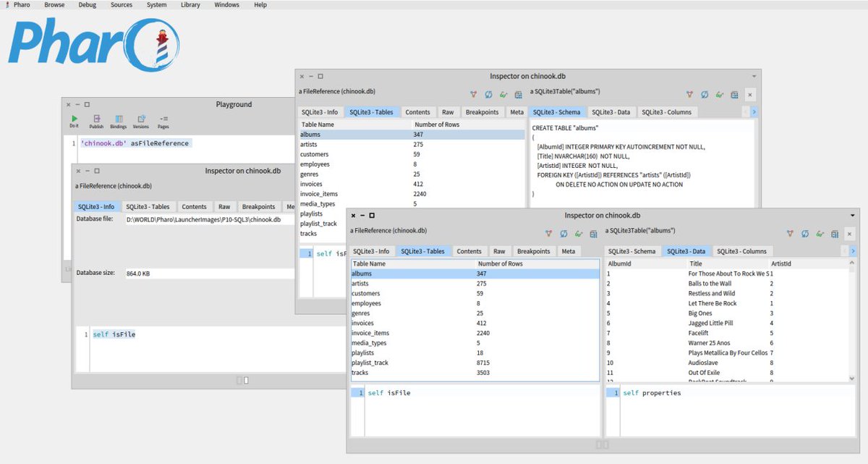Select the tracks row in the front Inspector table list
The width and height of the screenshot is (868, 464).
pos(475,373)
